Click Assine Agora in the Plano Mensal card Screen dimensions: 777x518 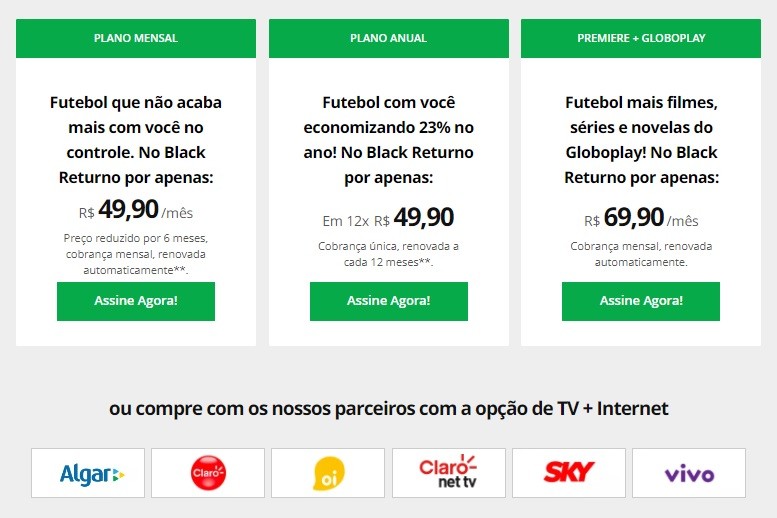coord(136,301)
